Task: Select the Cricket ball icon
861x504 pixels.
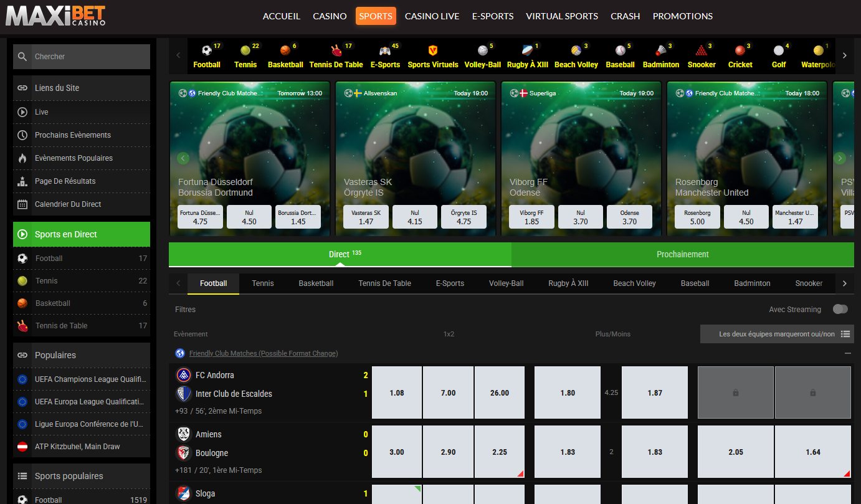Action: [740, 50]
